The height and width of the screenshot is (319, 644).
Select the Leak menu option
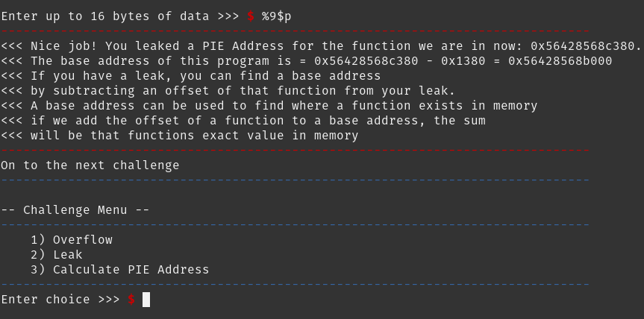(x=57, y=255)
